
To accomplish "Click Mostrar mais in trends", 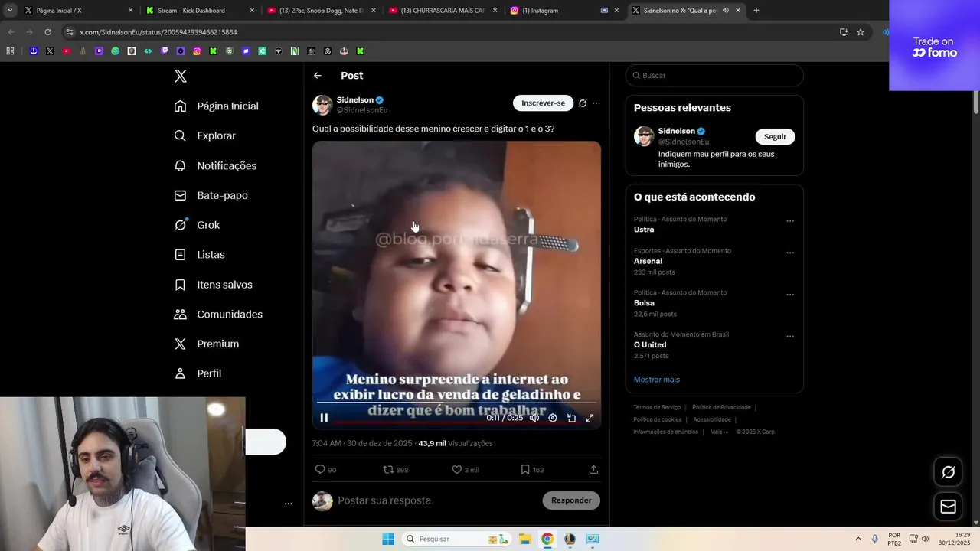I will click(656, 380).
